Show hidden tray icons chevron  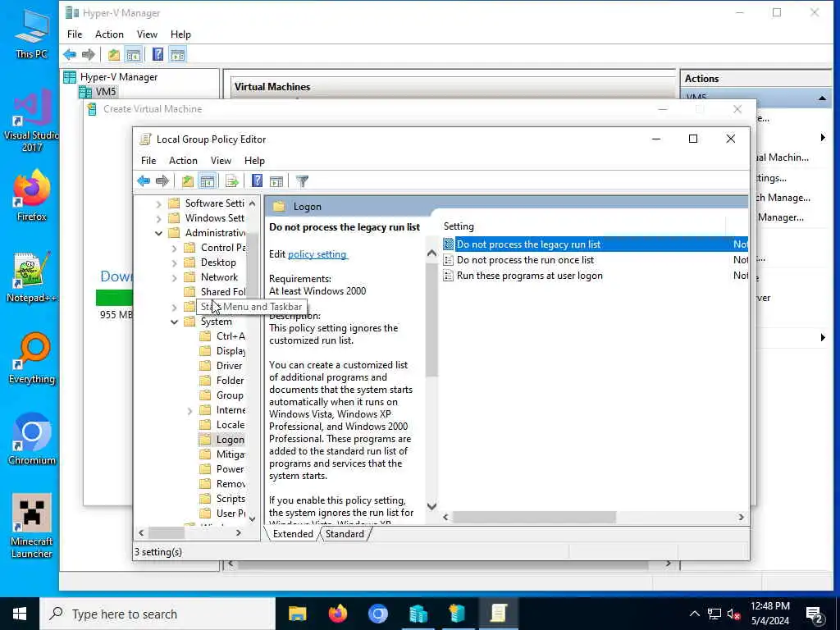[694, 614]
